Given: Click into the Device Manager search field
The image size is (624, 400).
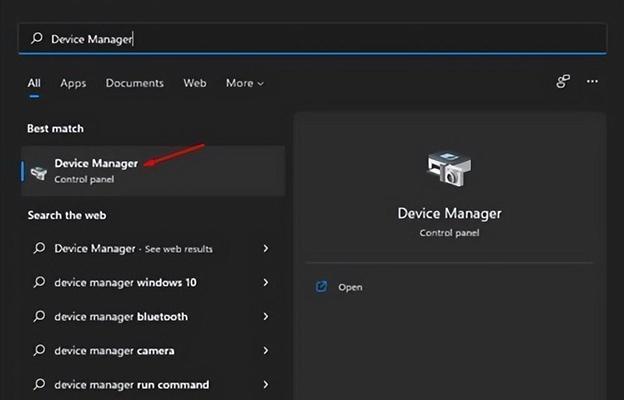Looking at the screenshot, I should click(x=313, y=39).
